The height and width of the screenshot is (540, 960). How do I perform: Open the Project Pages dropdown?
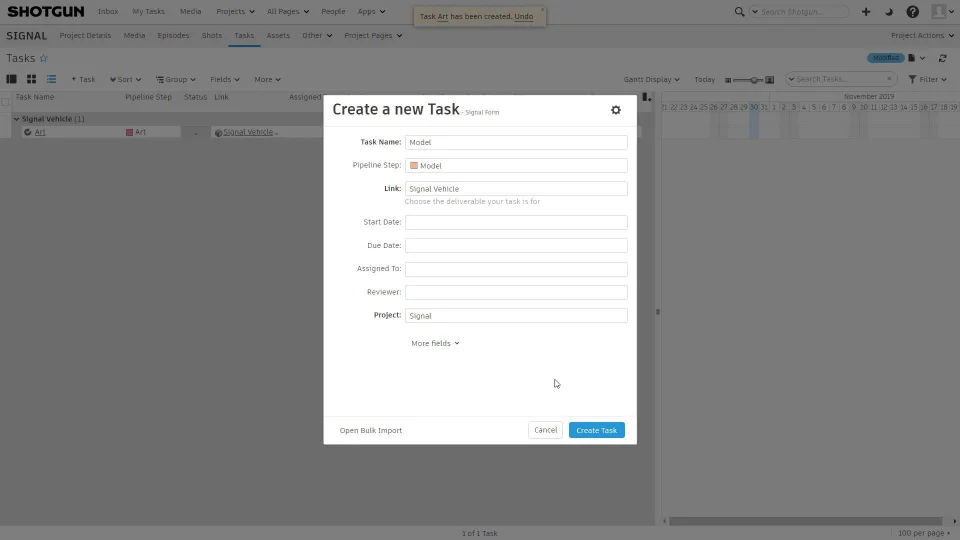373,36
